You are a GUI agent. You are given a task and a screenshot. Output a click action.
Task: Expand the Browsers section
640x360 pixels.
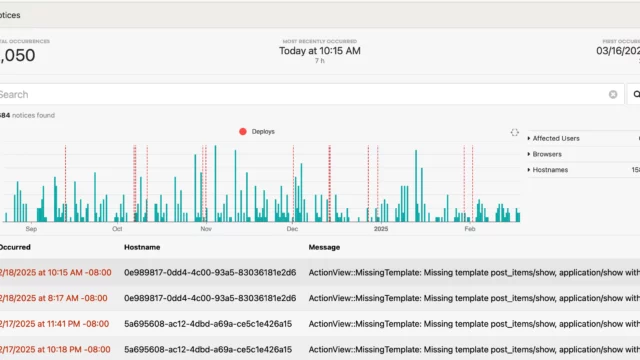click(x=547, y=154)
